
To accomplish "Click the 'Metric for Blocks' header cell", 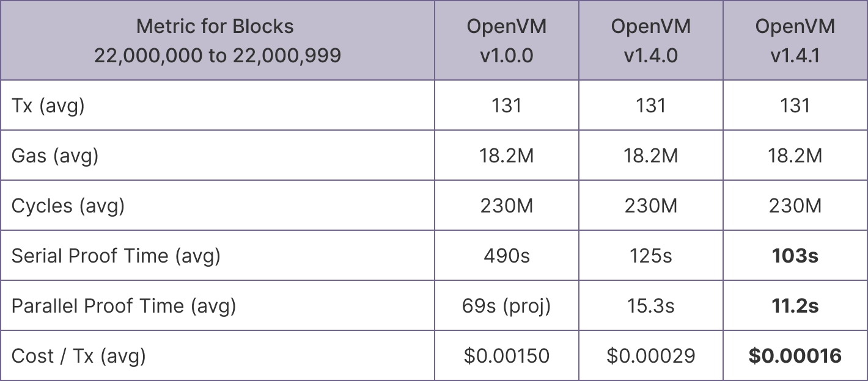I will [x=217, y=41].
